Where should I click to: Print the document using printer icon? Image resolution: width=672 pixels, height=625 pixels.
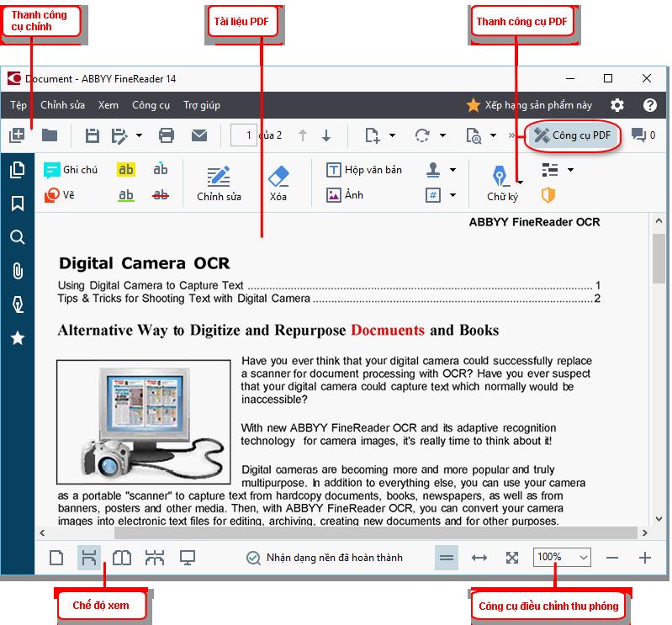pos(167,135)
